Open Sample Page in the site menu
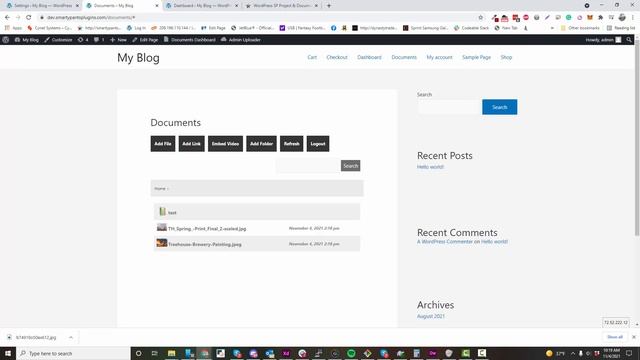 pyautogui.click(x=476, y=57)
